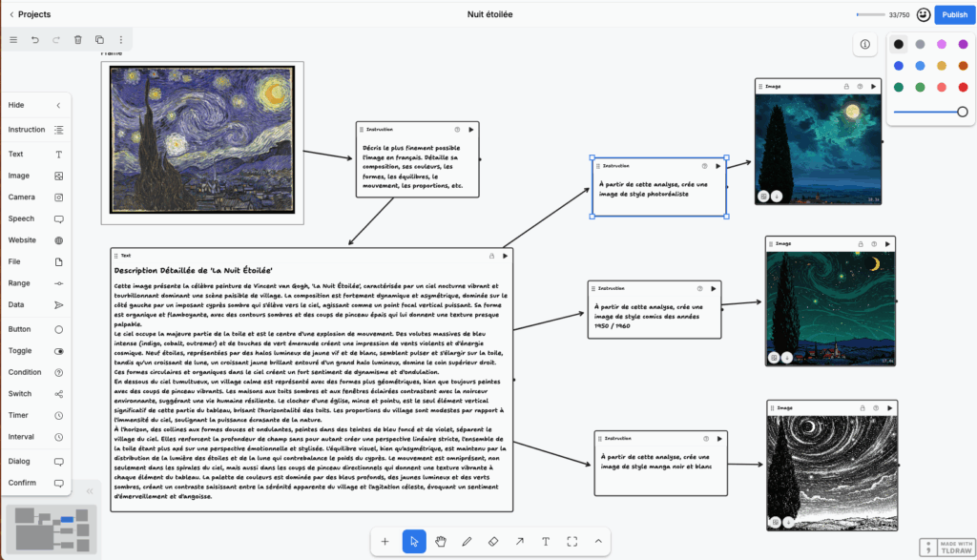
Task: Open the three-dot more options menu
Action: pyautogui.click(x=120, y=40)
